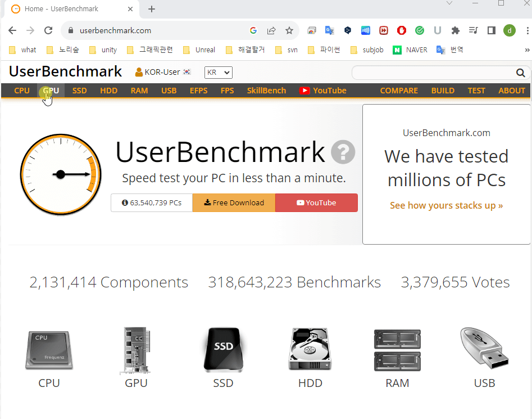The height and width of the screenshot is (419, 532).
Task: Reload the UserBenchmark page
Action: point(48,30)
